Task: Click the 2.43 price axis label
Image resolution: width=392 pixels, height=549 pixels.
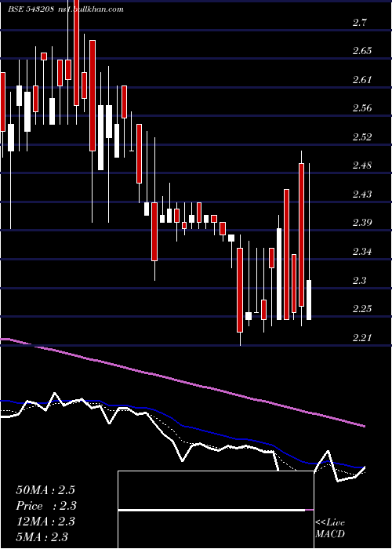Action: pos(362,194)
